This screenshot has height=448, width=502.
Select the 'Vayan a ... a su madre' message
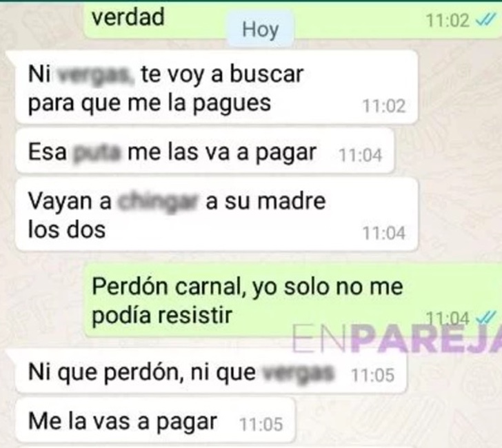coord(217,214)
